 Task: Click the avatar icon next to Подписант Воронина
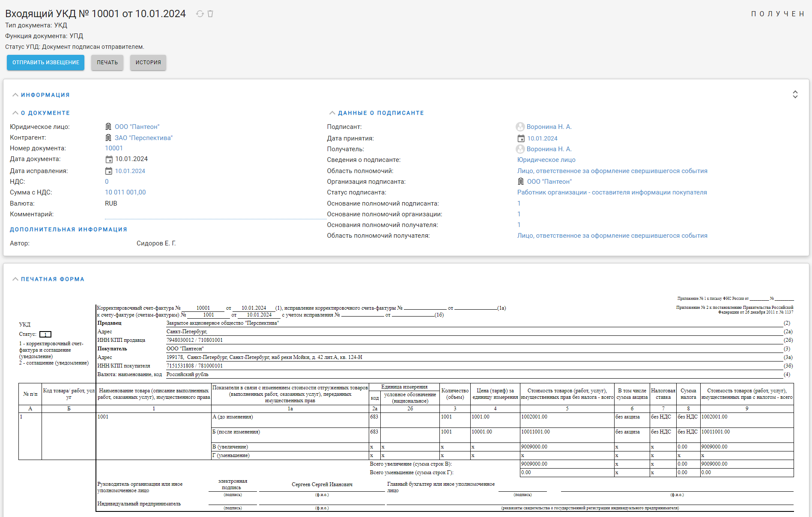(x=520, y=127)
